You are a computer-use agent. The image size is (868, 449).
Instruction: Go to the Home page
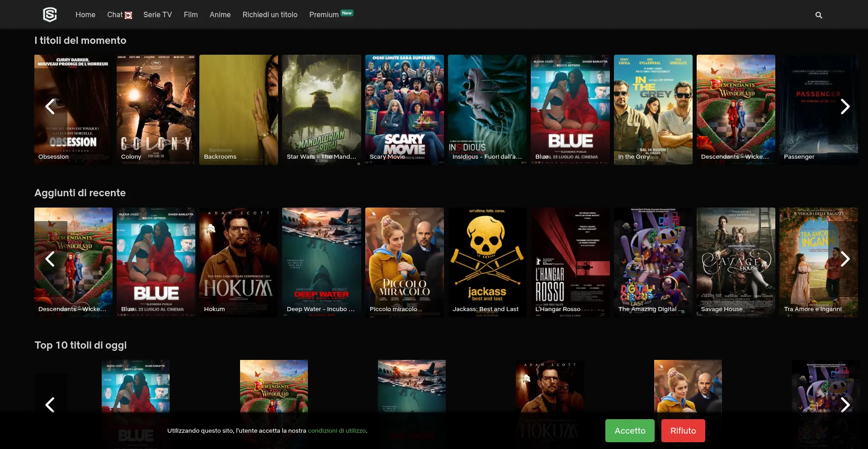point(85,15)
